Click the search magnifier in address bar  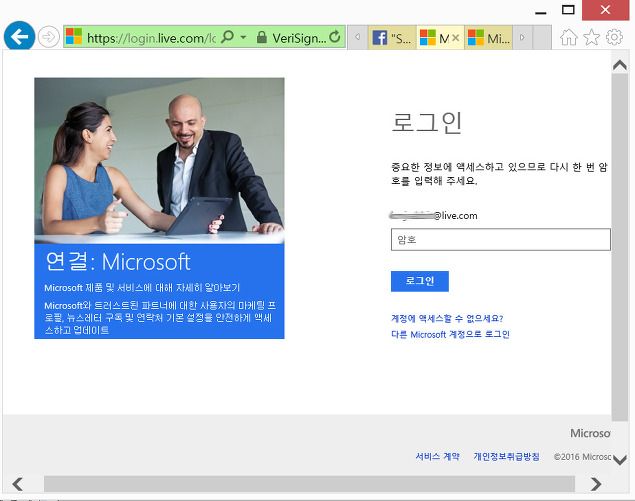tap(228, 37)
